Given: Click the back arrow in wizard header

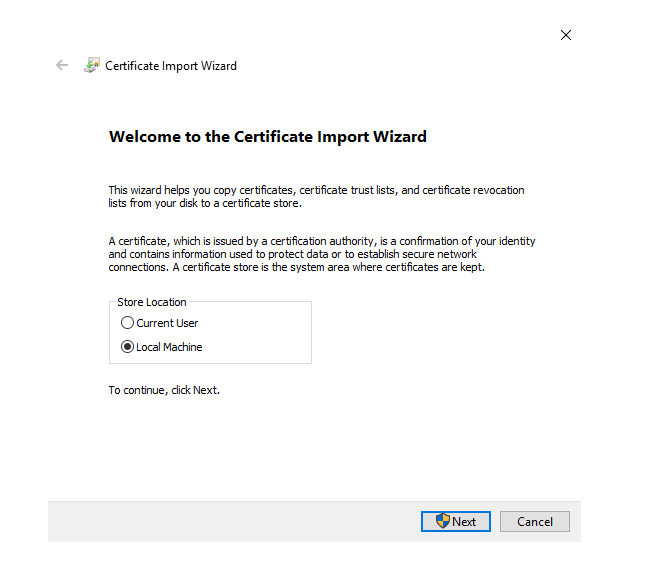Looking at the screenshot, I should (x=62, y=66).
